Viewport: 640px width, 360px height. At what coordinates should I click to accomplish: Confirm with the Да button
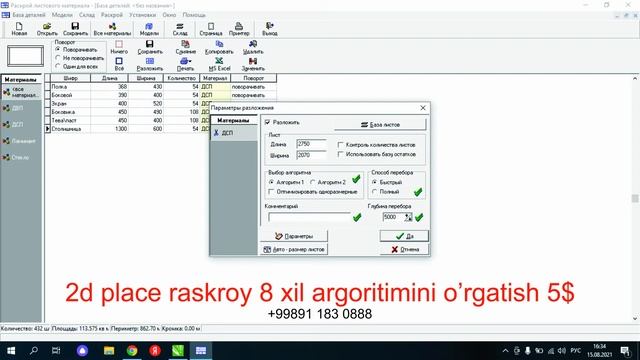pyautogui.click(x=404, y=236)
